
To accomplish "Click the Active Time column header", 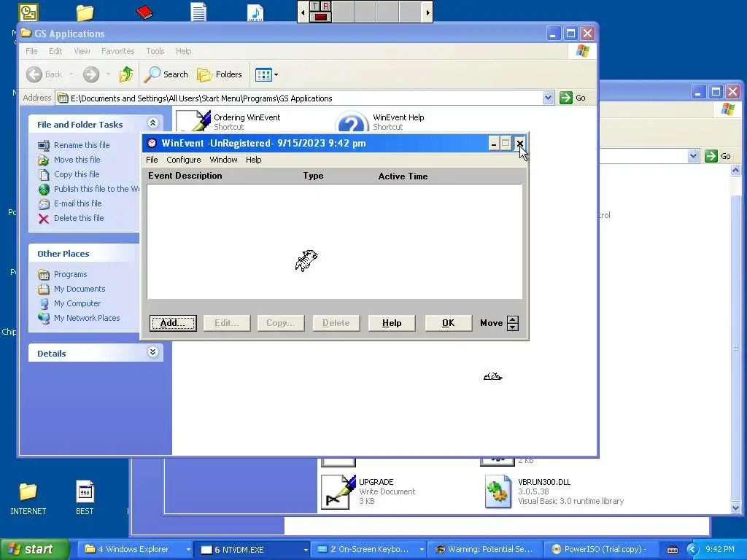I will [x=403, y=176].
